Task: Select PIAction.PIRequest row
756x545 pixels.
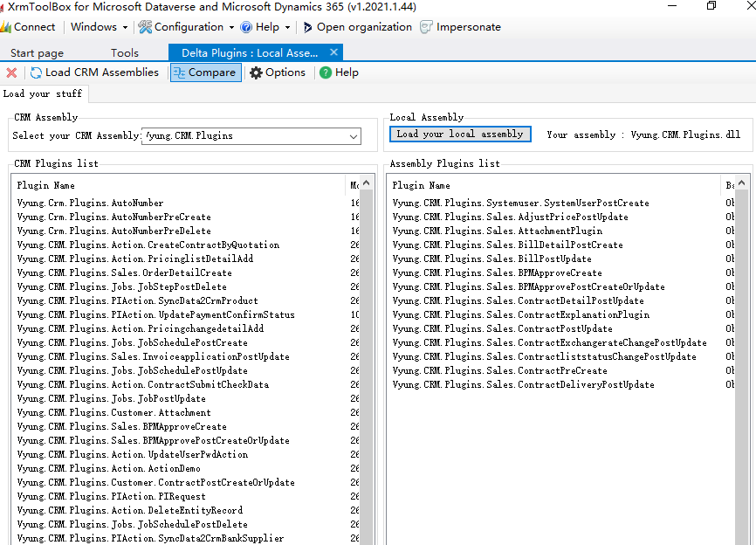Action: [x=185, y=497]
